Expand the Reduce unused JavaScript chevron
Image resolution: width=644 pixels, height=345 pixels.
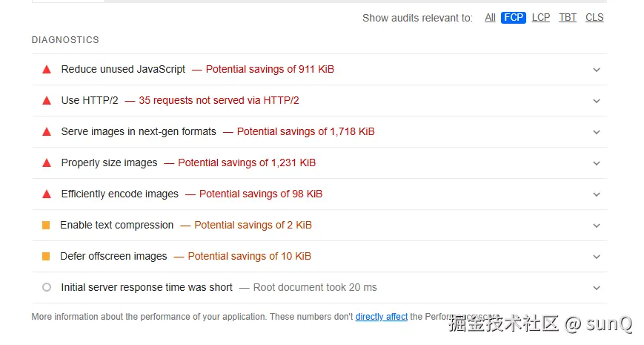tap(597, 70)
